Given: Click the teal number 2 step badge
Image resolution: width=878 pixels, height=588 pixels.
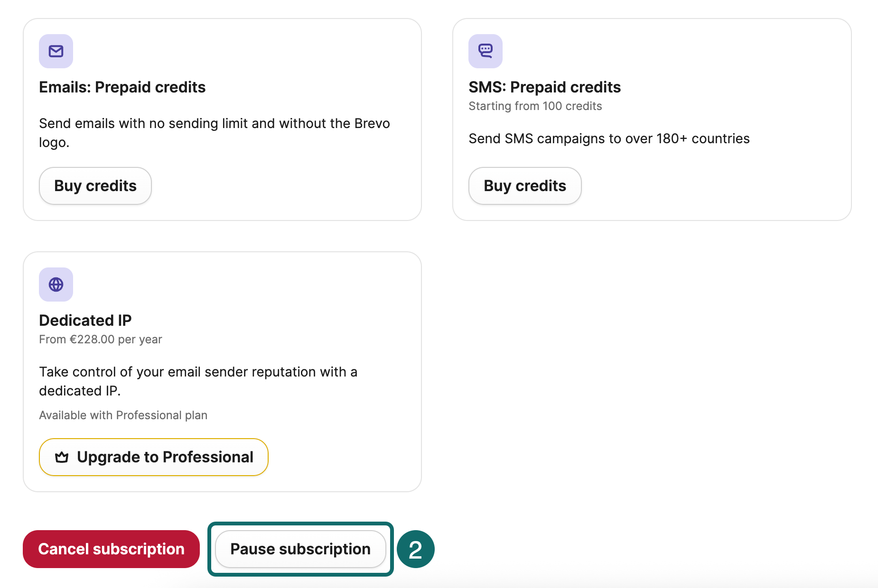Looking at the screenshot, I should point(415,549).
